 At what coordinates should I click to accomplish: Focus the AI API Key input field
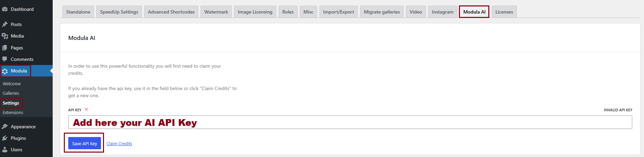(x=350, y=122)
